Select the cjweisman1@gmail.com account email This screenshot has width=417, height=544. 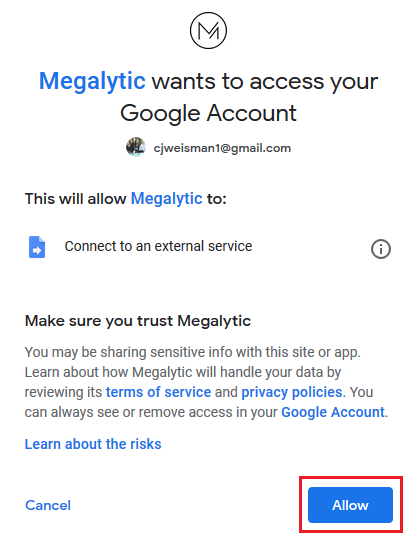pyautogui.click(x=222, y=148)
